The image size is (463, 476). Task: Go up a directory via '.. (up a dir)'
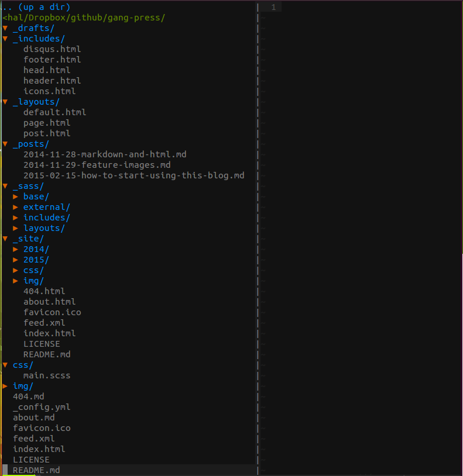click(36, 6)
